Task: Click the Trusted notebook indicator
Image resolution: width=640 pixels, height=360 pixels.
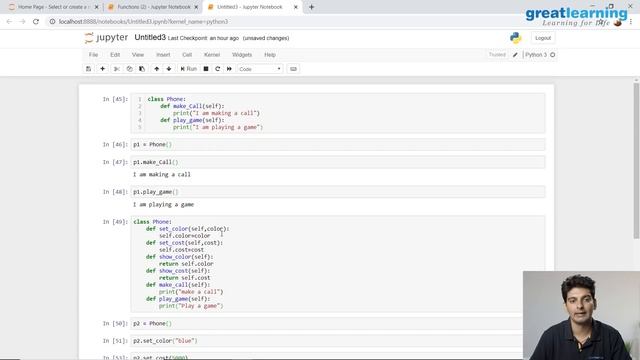Action: (497, 55)
